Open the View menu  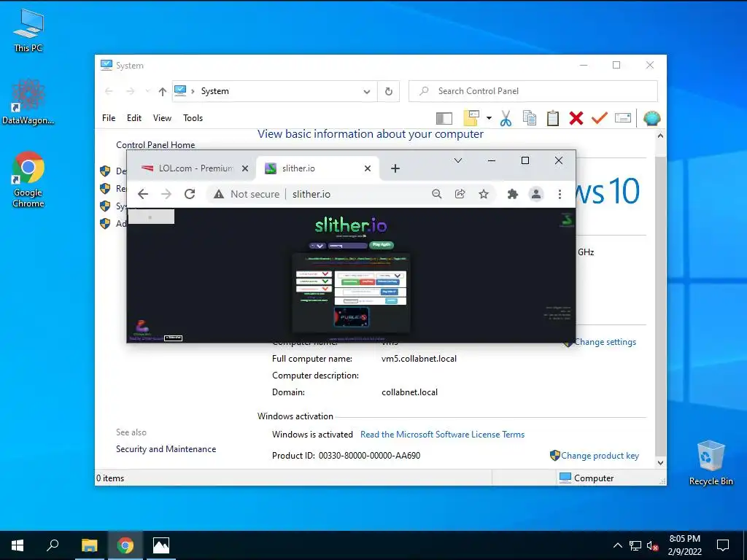pyautogui.click(x=162, y=118)
